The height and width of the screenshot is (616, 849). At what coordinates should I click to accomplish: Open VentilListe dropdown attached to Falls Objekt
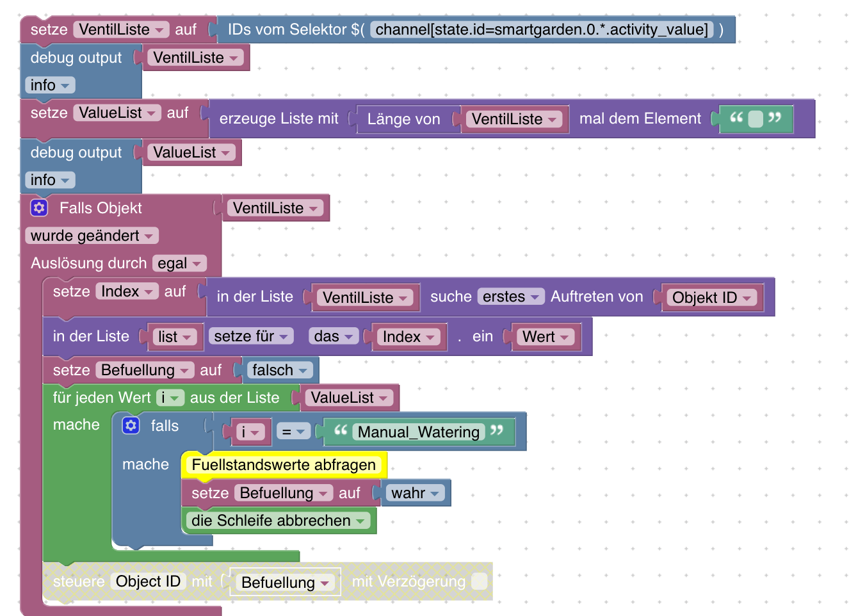[x=275, y=208]
